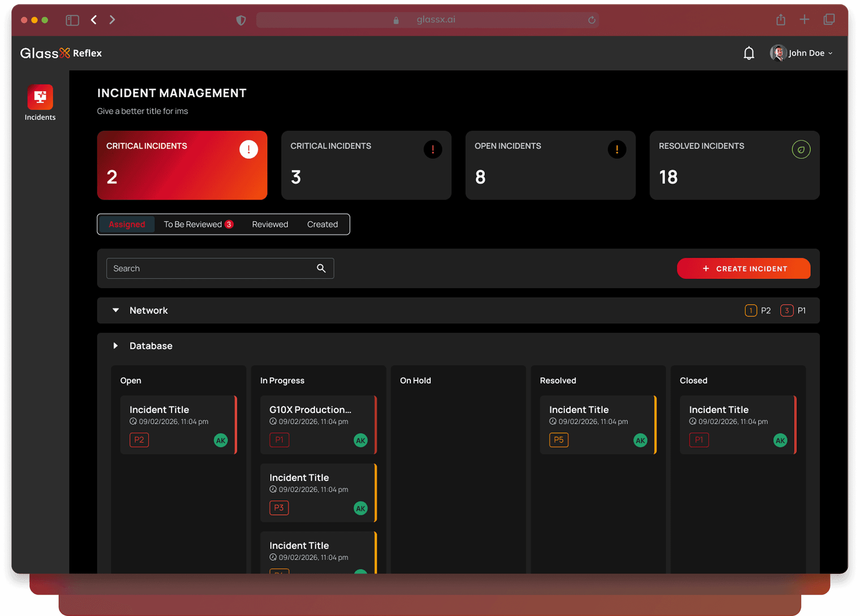Viewport: 860px width, 616px height.
Task: Switch to the Created tab
Action: point(322,224)
